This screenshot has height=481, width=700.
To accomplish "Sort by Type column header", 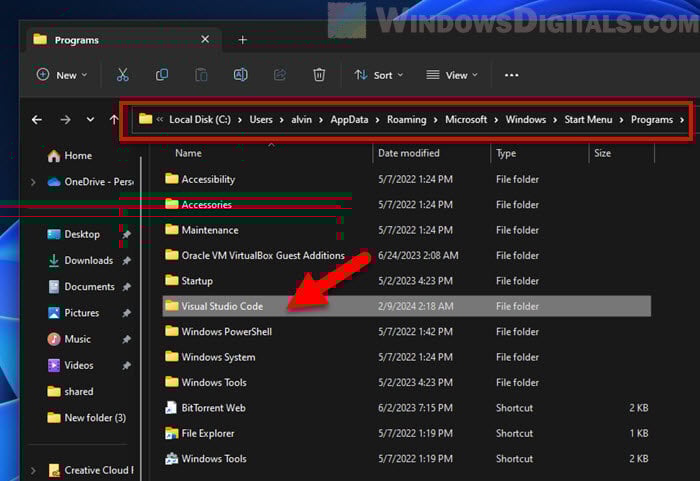I will point(506,153).
